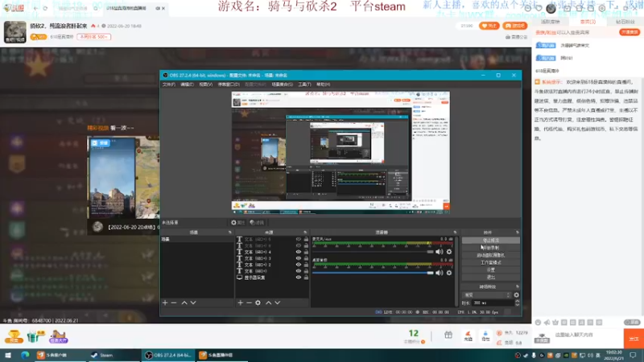Open desktop audio channel settings gear
Viewport: 644px width, 362px height.
pos(449,273)
